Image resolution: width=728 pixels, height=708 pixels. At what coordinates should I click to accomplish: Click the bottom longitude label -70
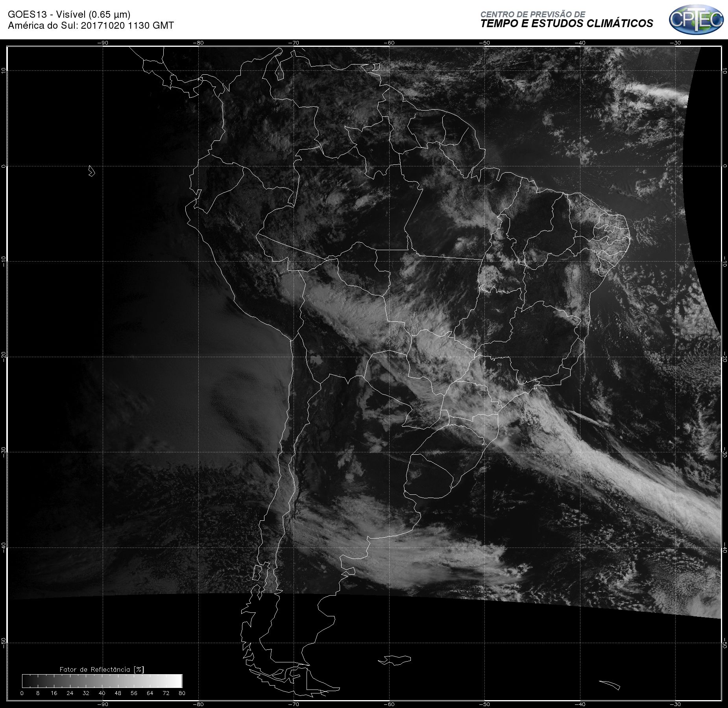(x=294, y=704)
